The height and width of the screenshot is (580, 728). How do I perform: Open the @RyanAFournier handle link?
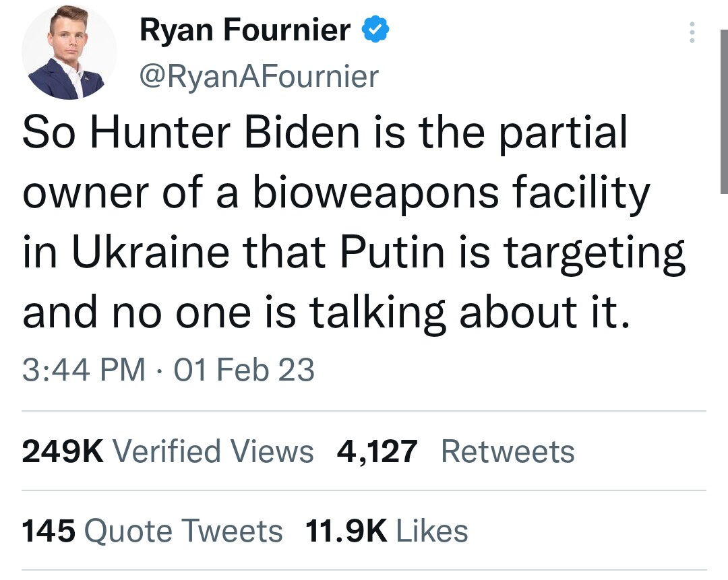coord(259,77)
